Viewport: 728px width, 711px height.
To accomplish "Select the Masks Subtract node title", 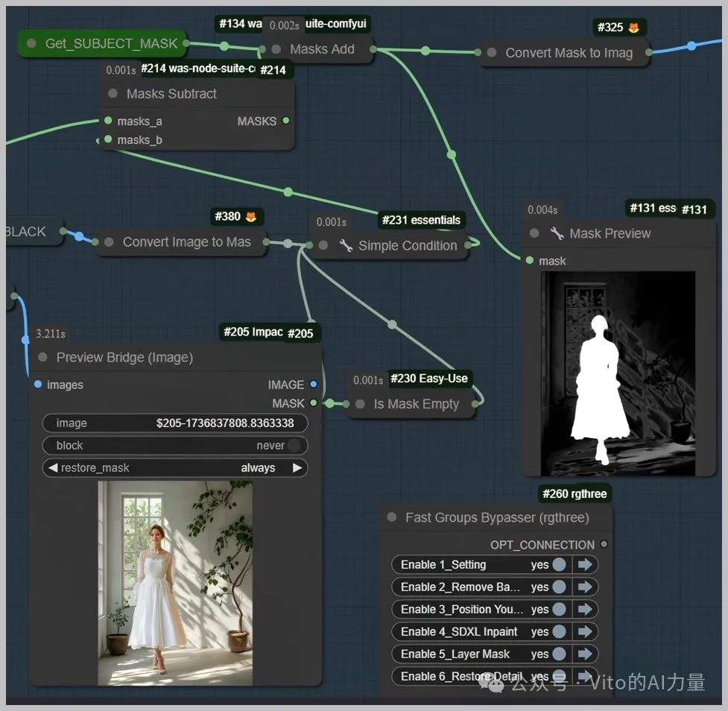I will point(171,94).
